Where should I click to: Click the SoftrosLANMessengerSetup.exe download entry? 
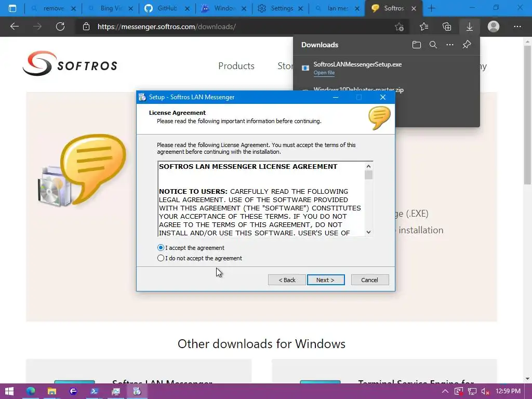(387, 68)
